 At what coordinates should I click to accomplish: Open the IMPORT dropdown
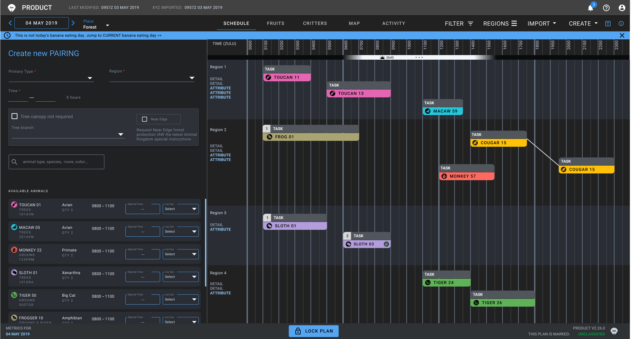pyautogui.click(x=542, y=24)
